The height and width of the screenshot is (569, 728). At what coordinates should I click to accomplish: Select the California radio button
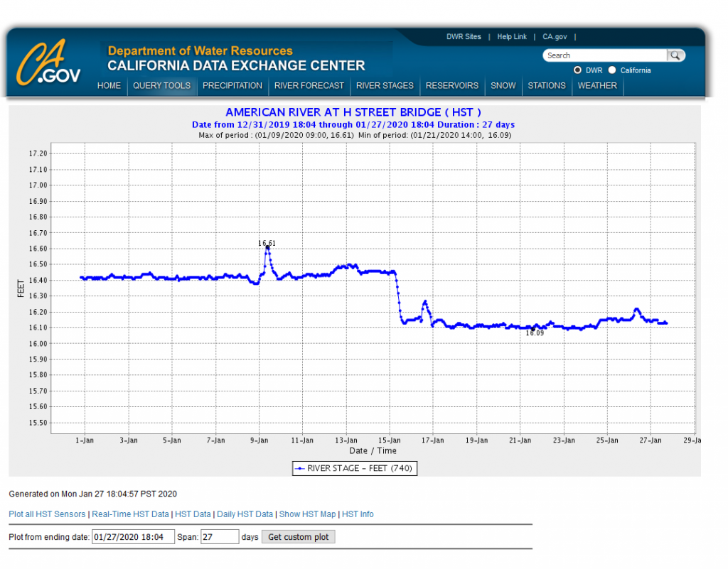point(612,70)
